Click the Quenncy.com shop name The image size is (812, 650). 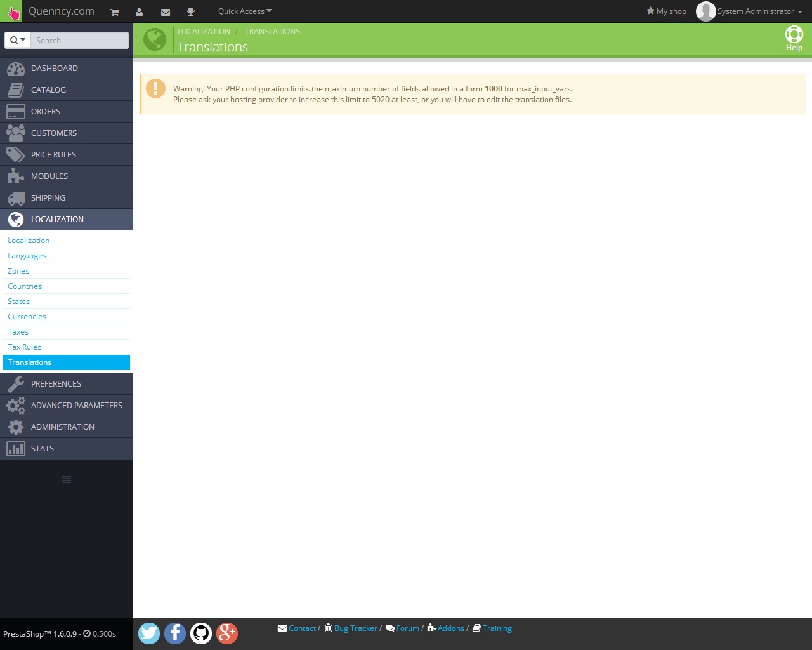click(x=62, y=11)
